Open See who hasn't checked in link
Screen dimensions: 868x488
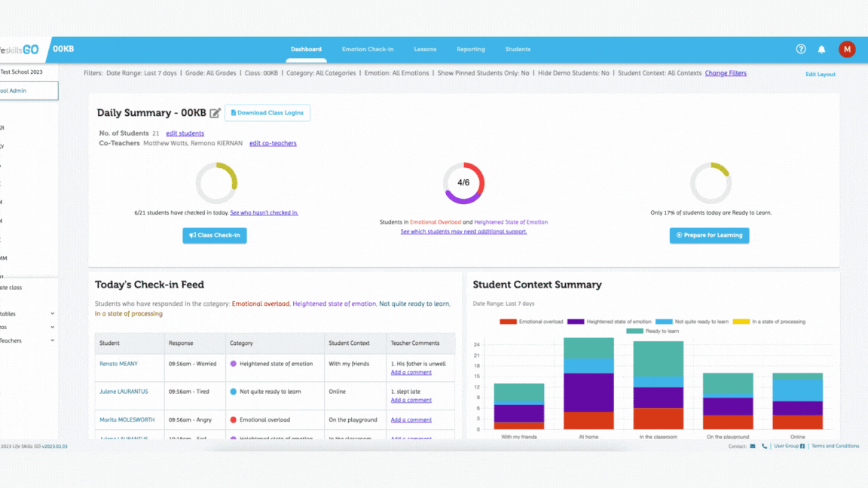[264, 212]
